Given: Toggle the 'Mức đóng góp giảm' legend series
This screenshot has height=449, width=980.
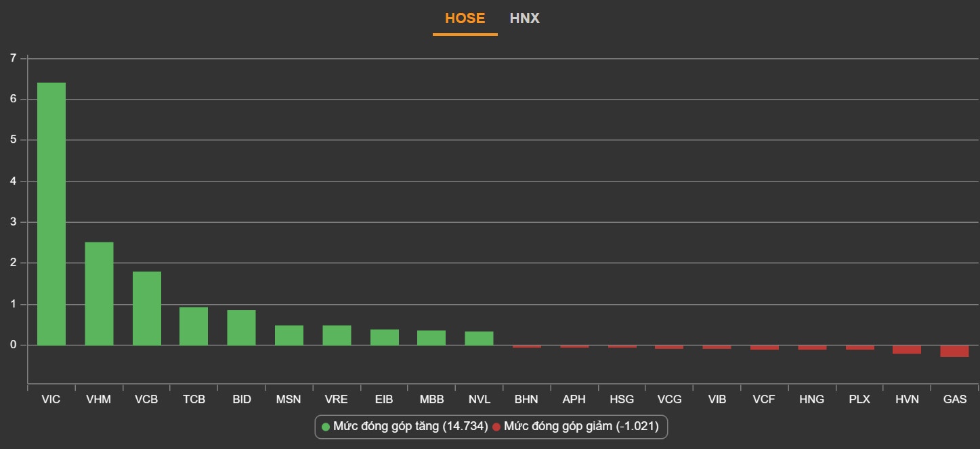Looking at the screenshot, I should point(580,427).
